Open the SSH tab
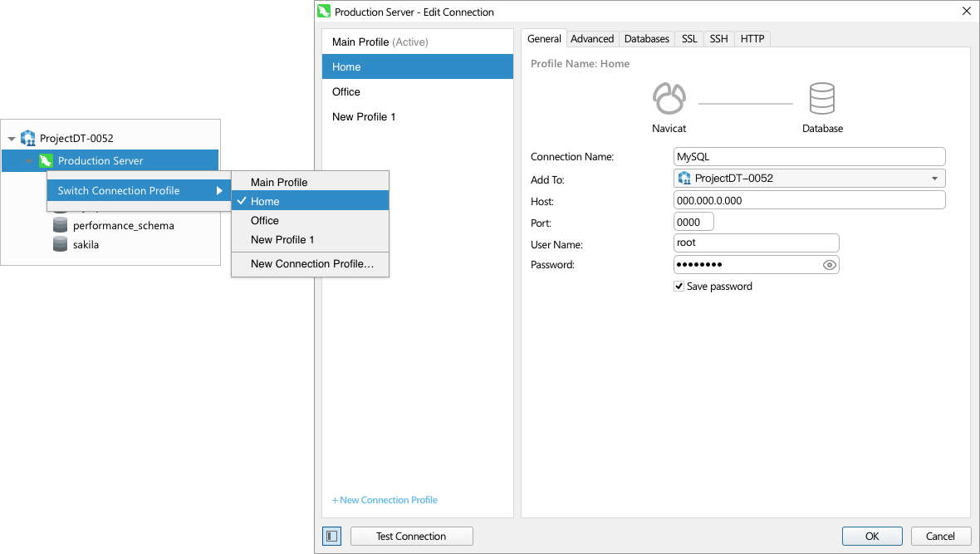Image resolution: width=980 pixels, height=554 pixels. click(x=718, y=39)
